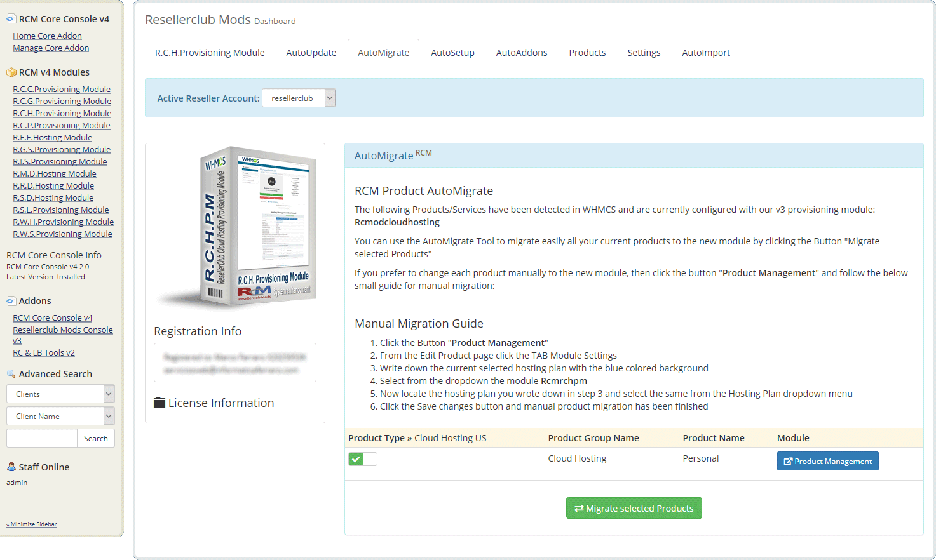936x560 pixels.
Task: Click the Product Group Name column header
Action: pyautogui.click(x=593, y=438)
